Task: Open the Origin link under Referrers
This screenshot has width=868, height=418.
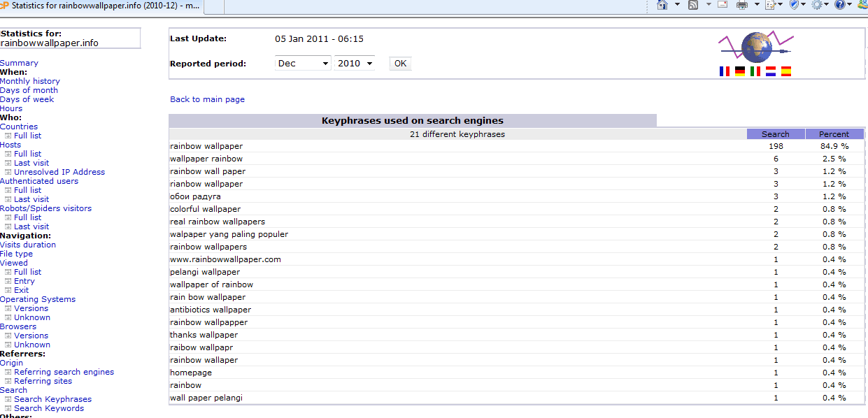Action: click(x=11, y=363)
